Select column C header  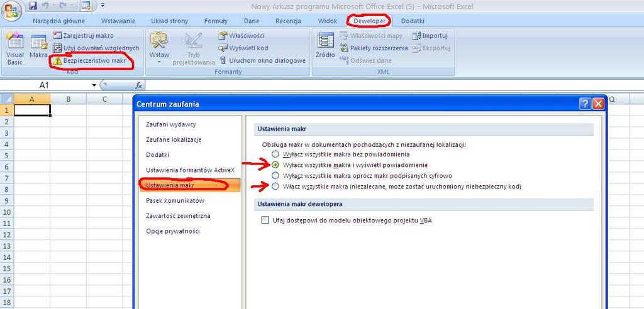pyautogui.click(x=104, y=99)
